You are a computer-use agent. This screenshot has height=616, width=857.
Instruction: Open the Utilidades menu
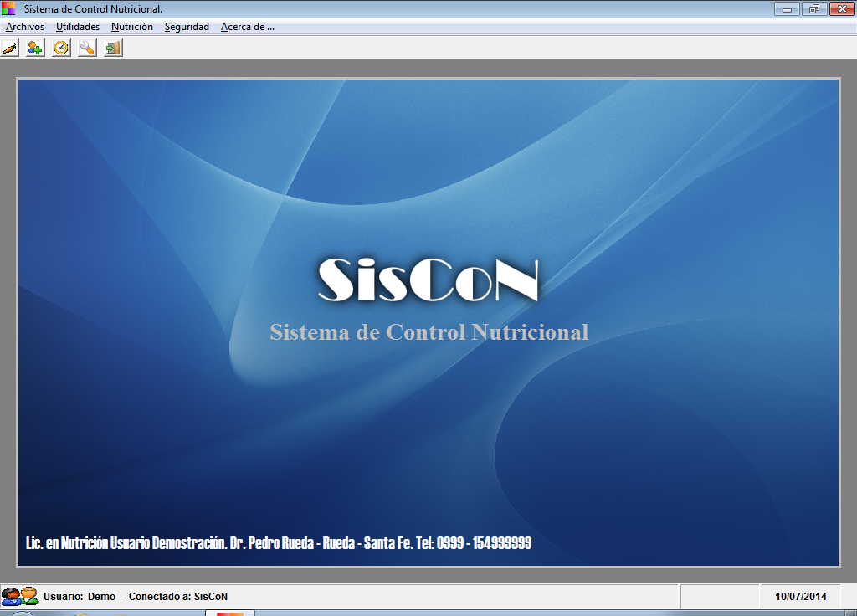(x=77, y=26)
